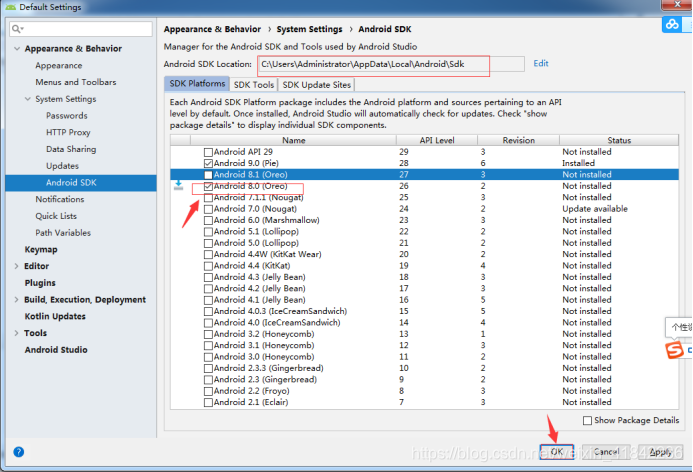Click the Apply button
Viewport: 693px width, 472px height.
(x=660, y=452)
